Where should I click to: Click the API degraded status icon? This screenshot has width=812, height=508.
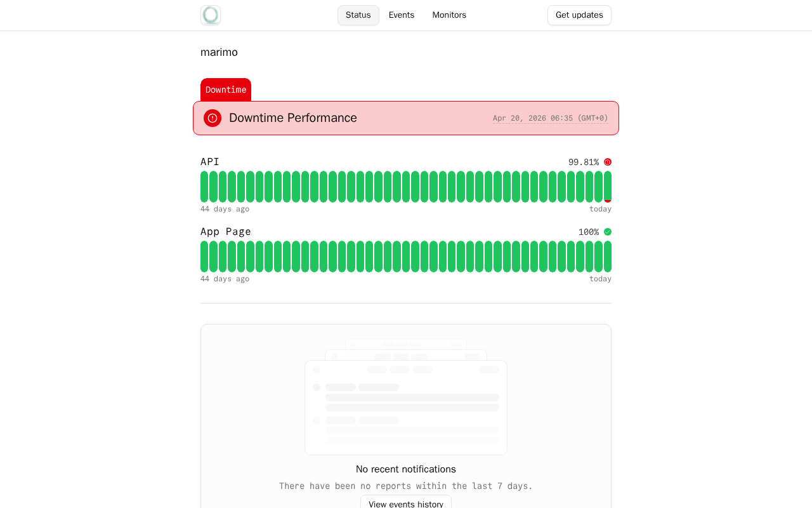point(608,162)
